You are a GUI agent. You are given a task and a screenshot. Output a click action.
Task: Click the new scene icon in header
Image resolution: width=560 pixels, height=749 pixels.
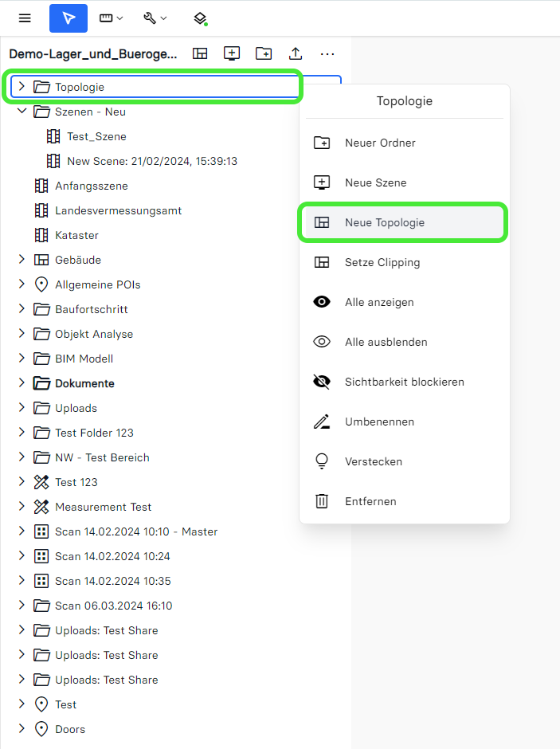232,53
